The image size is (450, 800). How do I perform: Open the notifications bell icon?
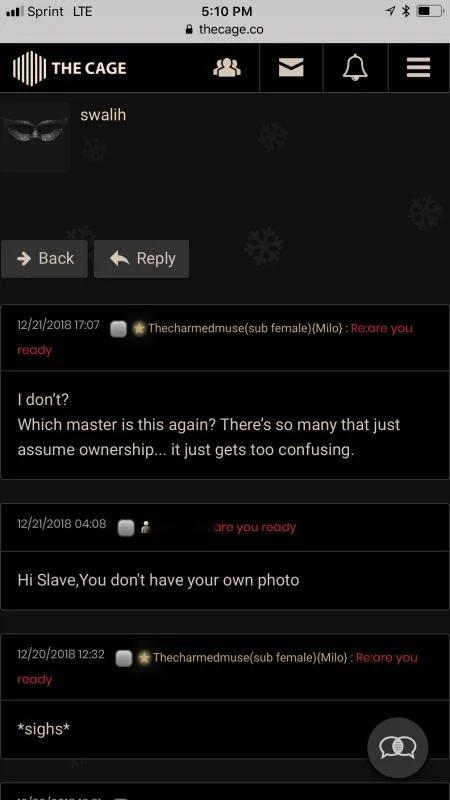355,67
